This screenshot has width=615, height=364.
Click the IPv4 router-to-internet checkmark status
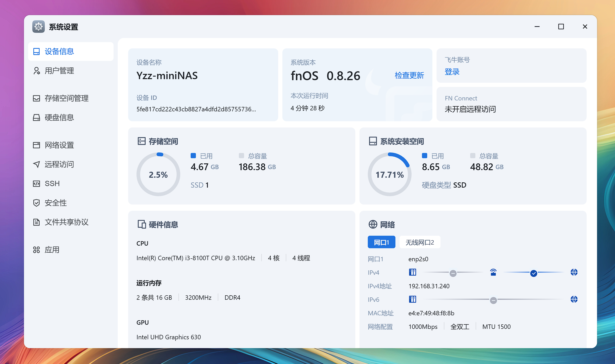pos(534,273)
